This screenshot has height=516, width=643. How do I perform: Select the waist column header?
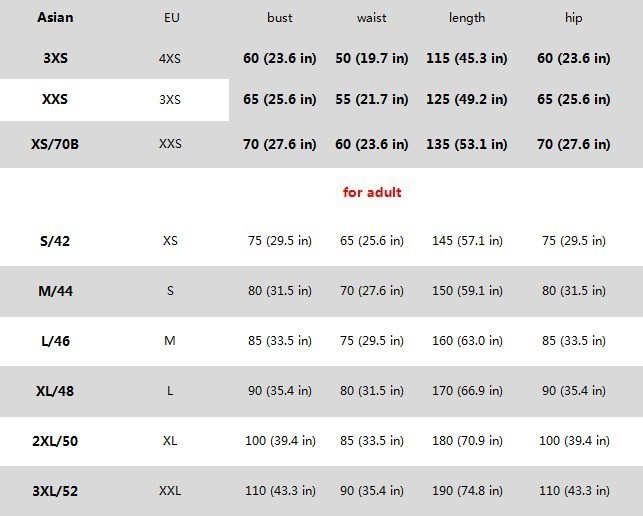[371, 18]
